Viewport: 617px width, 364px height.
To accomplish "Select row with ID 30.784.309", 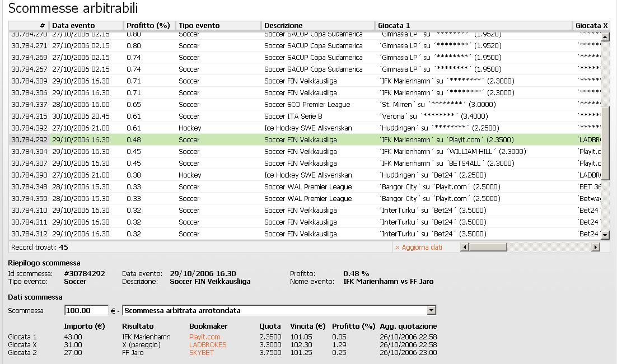I will [305, 81].
